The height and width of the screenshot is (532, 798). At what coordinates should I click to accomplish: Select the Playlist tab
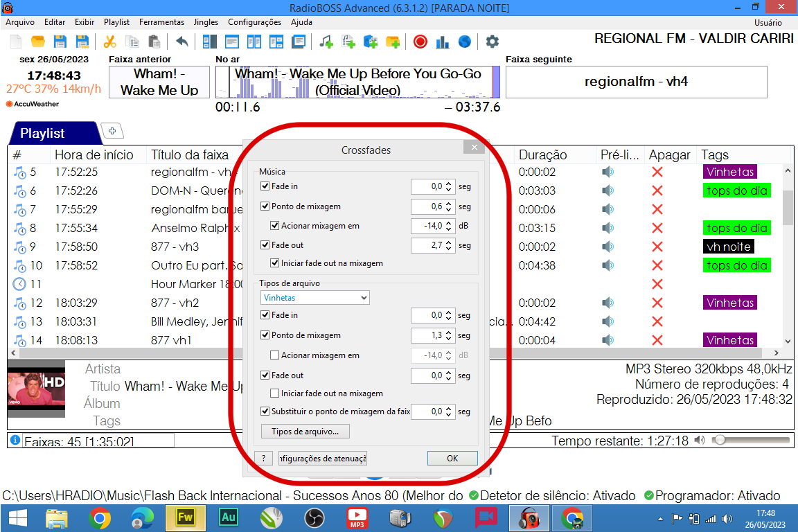[x=53, y=134]
